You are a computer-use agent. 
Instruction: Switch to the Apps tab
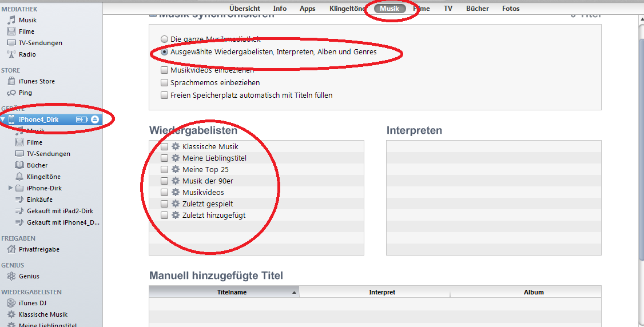pos(307,9)
